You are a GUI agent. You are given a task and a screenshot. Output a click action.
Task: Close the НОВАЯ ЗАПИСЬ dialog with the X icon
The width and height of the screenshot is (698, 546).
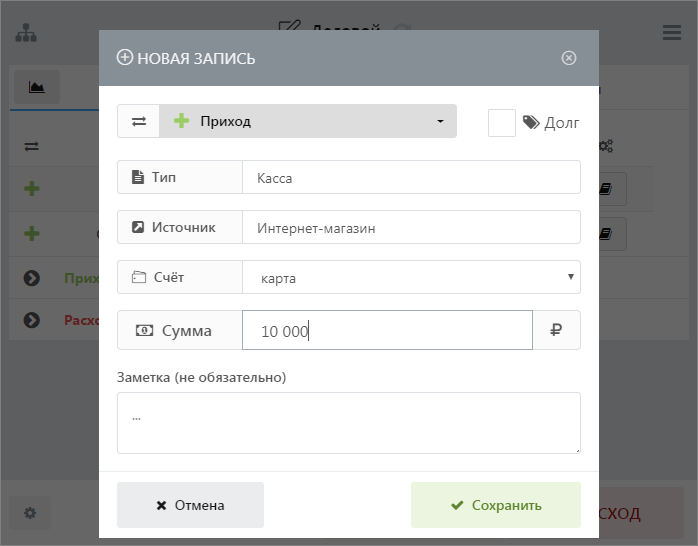point(569,58)
